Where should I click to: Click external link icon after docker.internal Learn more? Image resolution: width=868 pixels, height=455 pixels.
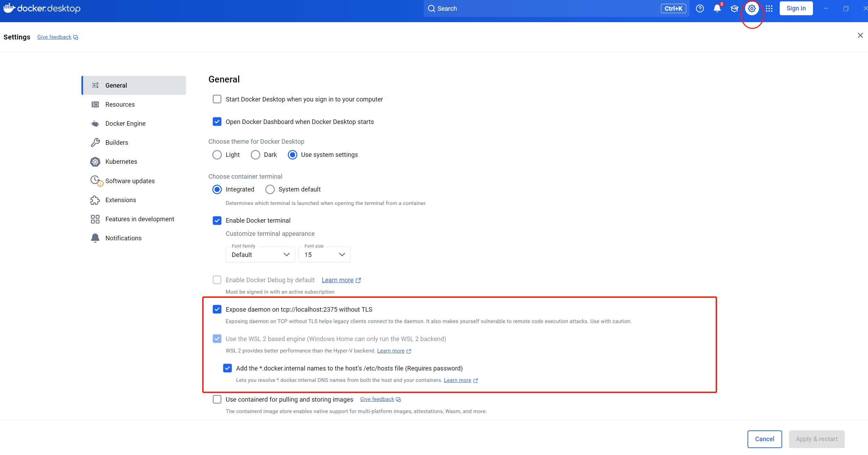click(475, 381)
